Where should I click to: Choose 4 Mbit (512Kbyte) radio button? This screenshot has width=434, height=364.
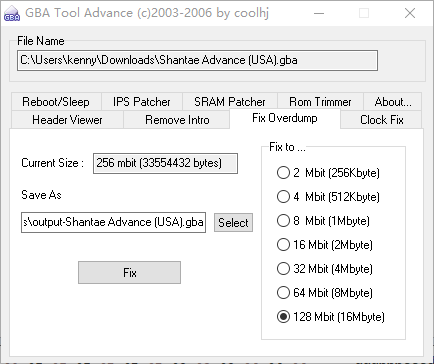pos(328,197)
